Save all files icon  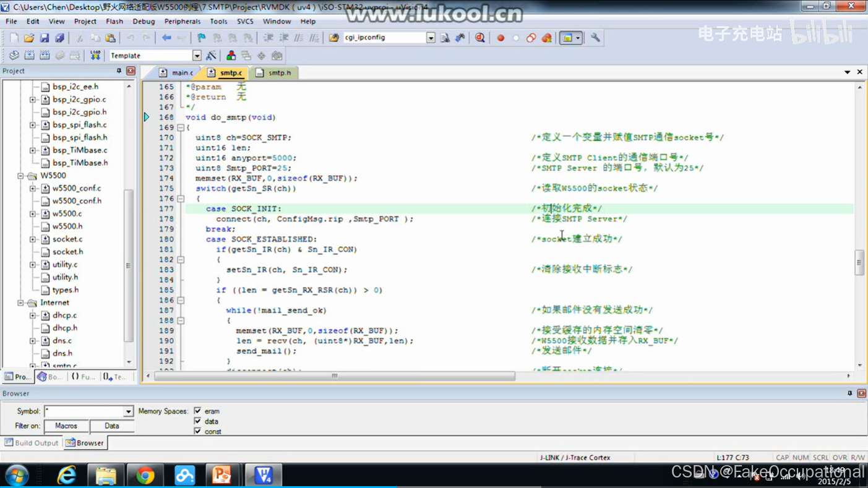[x=59, y=38]
